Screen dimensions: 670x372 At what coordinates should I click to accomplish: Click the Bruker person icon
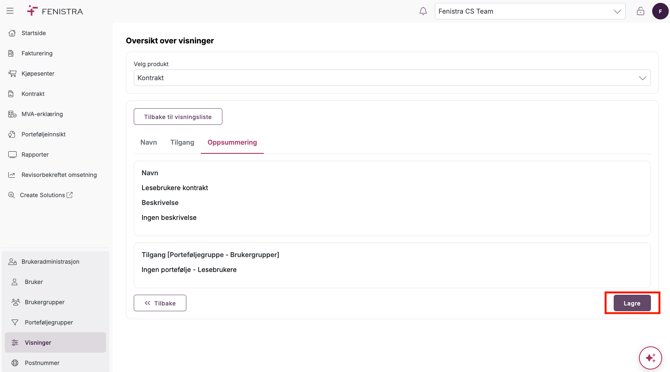click(15, 282)
